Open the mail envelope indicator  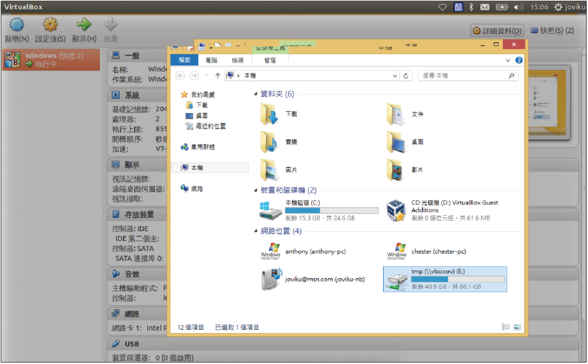(485, 7)
